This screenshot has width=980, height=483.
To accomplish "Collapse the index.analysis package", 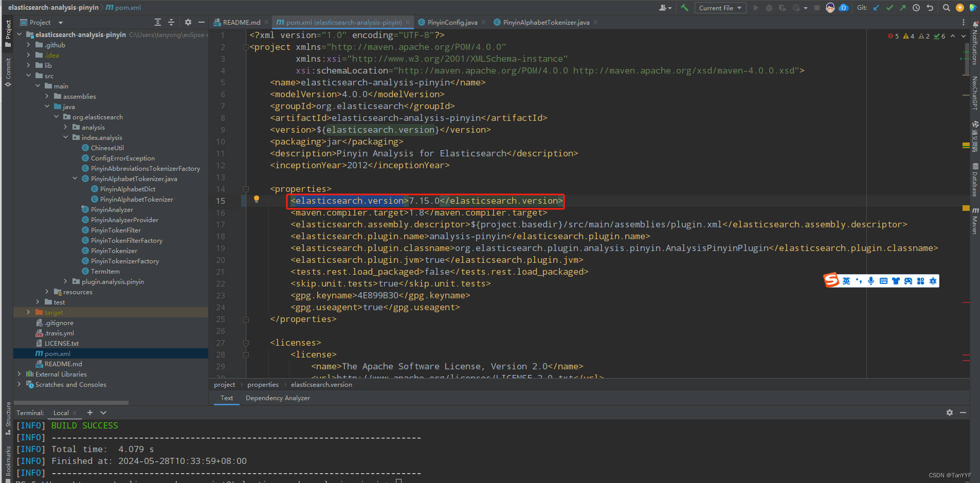I will click(x=65, y=137).
